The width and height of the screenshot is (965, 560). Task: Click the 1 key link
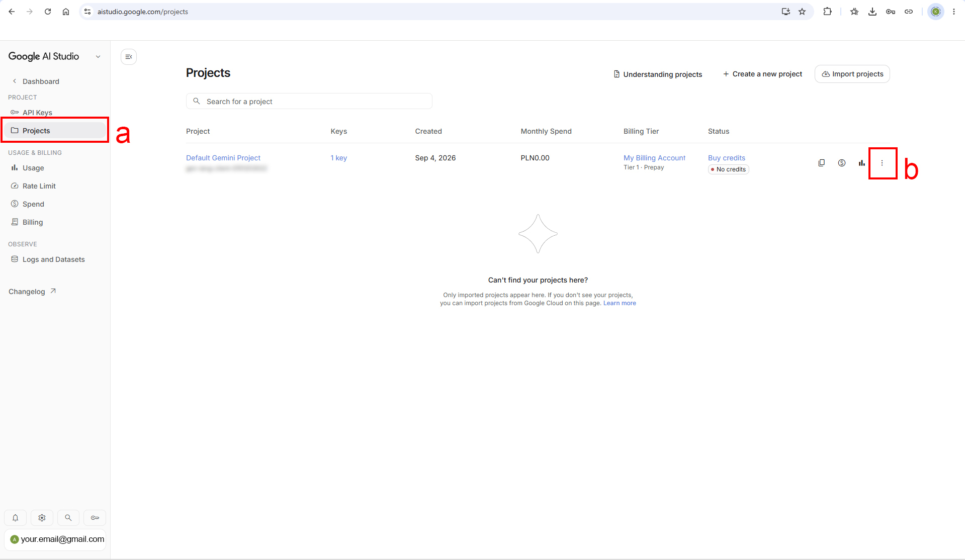(339, 158)
